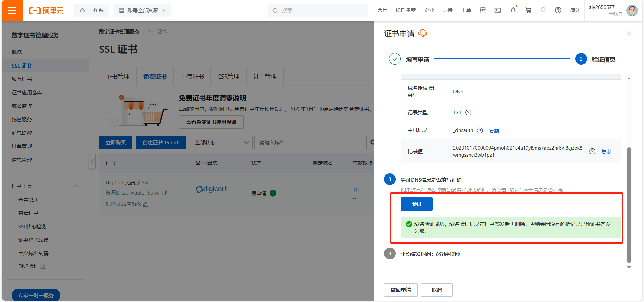Viewport: 644px width, 302px height.
Task: Switch to the CSR管理 tab
Action: tap(228, 76)
